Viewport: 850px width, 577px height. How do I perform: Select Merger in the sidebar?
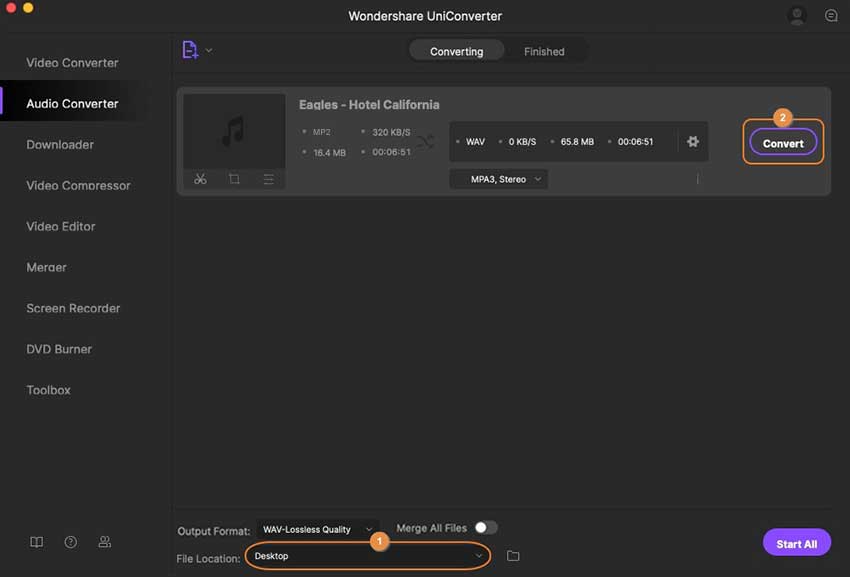47,267
